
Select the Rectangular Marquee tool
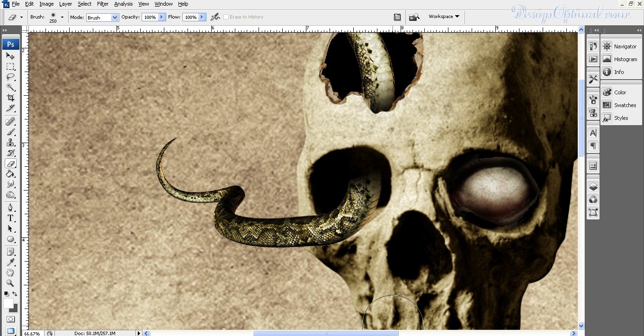coord(10,66)
